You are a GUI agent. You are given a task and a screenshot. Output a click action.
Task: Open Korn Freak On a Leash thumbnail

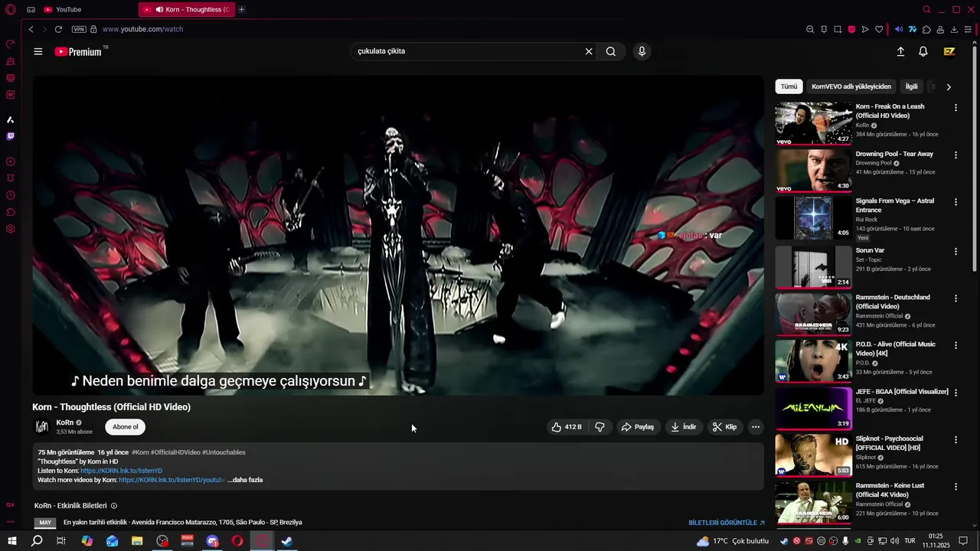tap(813, 123)
